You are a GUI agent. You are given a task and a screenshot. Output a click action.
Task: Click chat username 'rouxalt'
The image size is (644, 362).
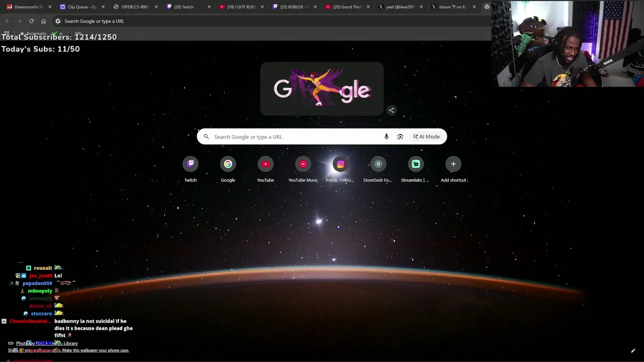coord(43,268)
